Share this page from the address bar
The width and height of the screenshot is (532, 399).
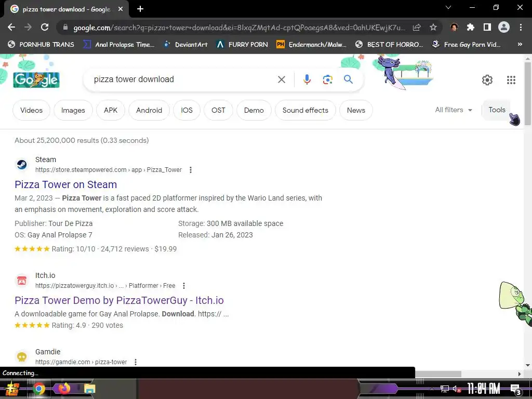pyautogui.click(x=417, y=28)
